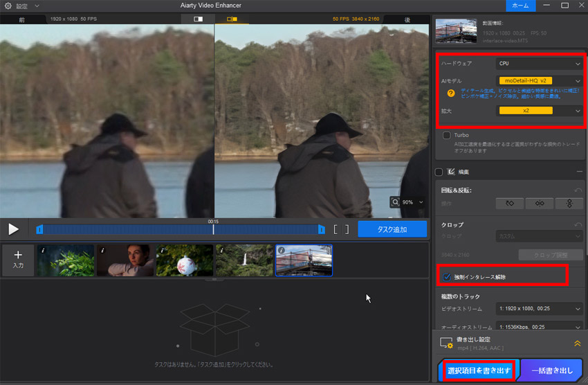Uncheck 強制インタレース解除 checkbox
This screenshot has width=588, height=385.
coord(447,277)
